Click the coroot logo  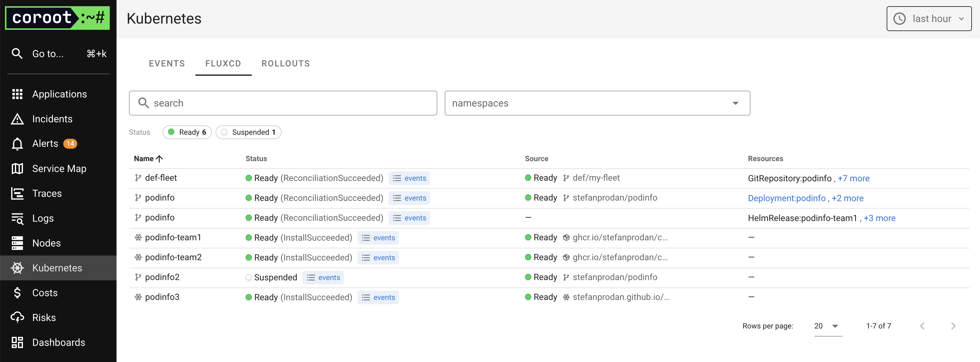[57, 18]
